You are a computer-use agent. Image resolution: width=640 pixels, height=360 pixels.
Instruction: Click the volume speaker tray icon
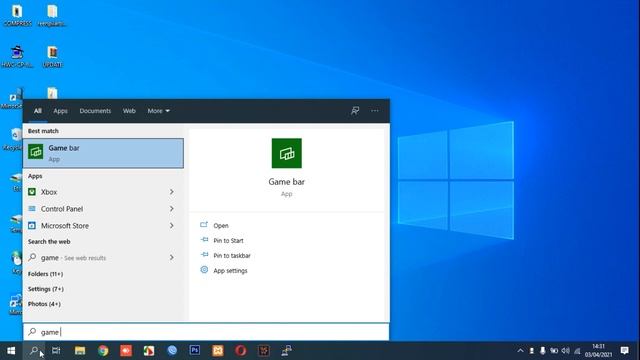565,351
